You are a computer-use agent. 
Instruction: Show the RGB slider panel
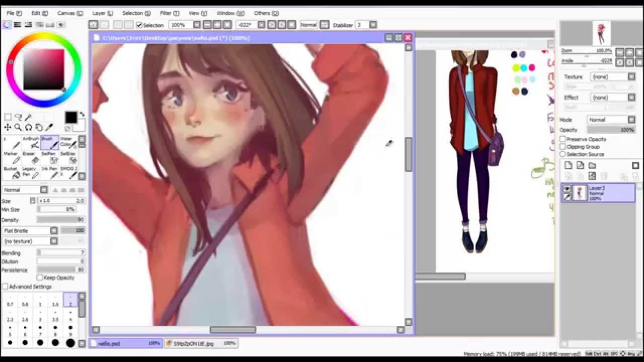18,25
